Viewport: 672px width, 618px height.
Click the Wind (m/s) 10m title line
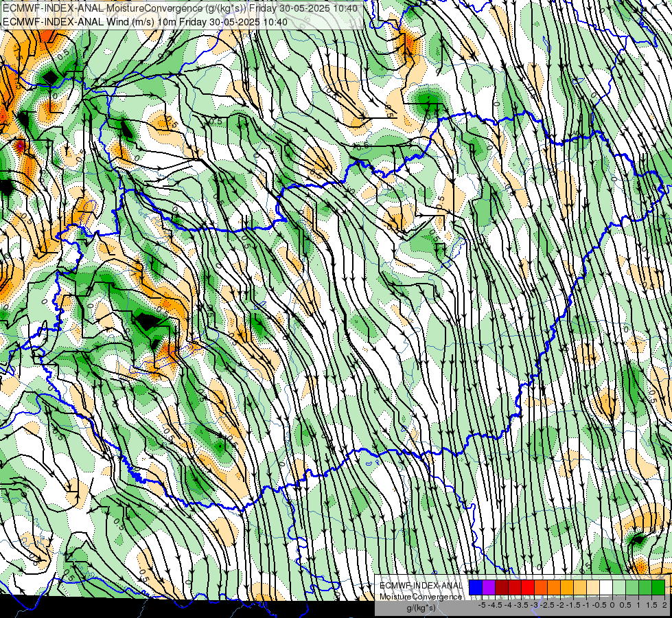pos(145,22)
